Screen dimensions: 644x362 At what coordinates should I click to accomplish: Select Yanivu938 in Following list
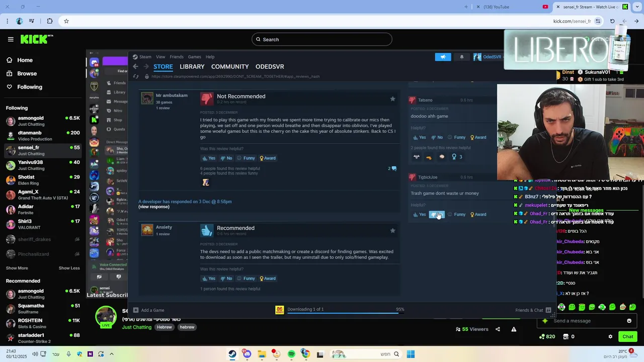(x=43, y=165)
